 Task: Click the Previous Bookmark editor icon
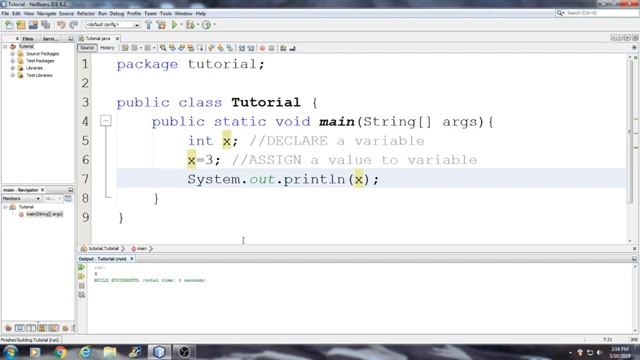coord(211,48)
